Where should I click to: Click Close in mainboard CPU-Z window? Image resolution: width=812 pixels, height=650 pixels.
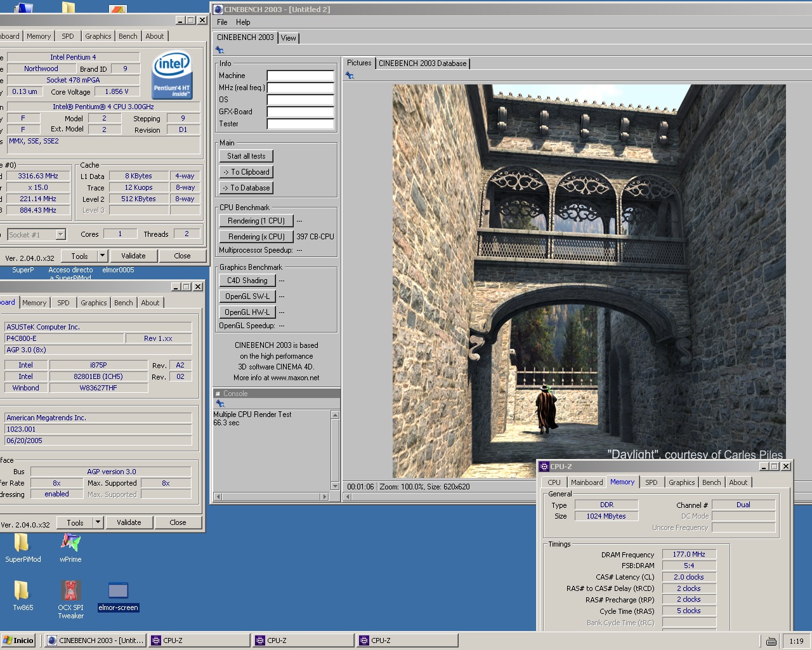178,522
